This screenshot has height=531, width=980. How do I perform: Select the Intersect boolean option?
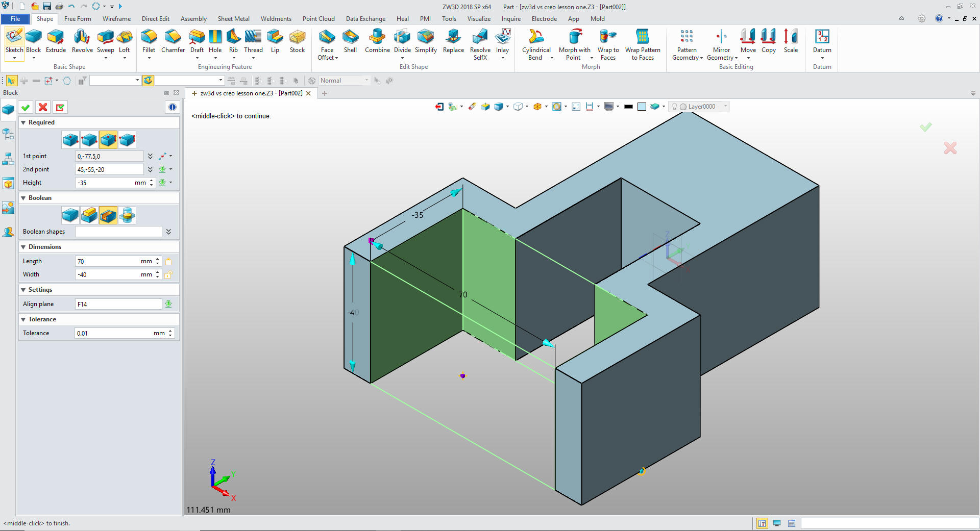click(x=127, y=215)
